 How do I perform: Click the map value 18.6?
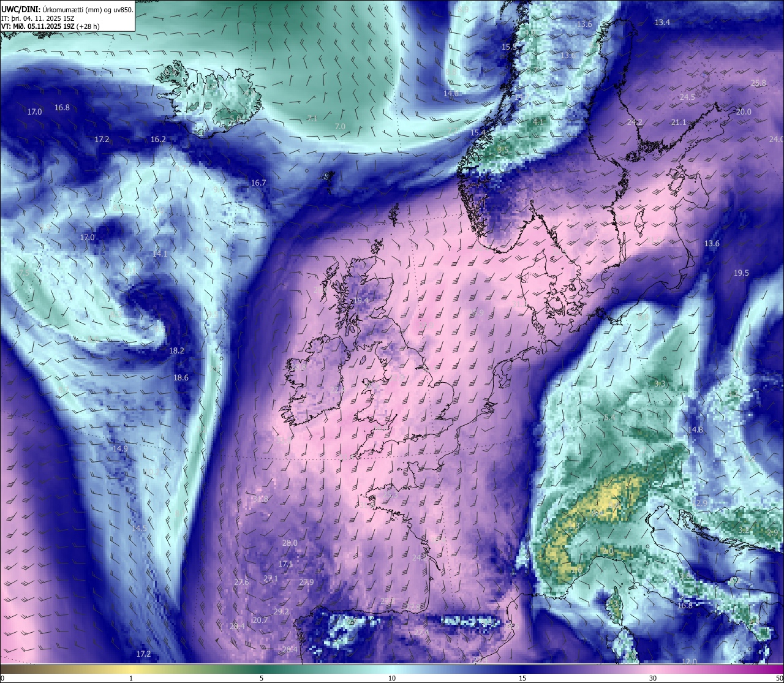pos(181,378)
